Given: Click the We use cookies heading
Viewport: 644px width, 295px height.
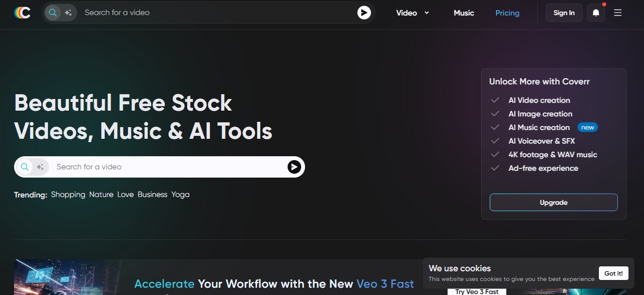Looking at the screenshot, I should 460,268.
